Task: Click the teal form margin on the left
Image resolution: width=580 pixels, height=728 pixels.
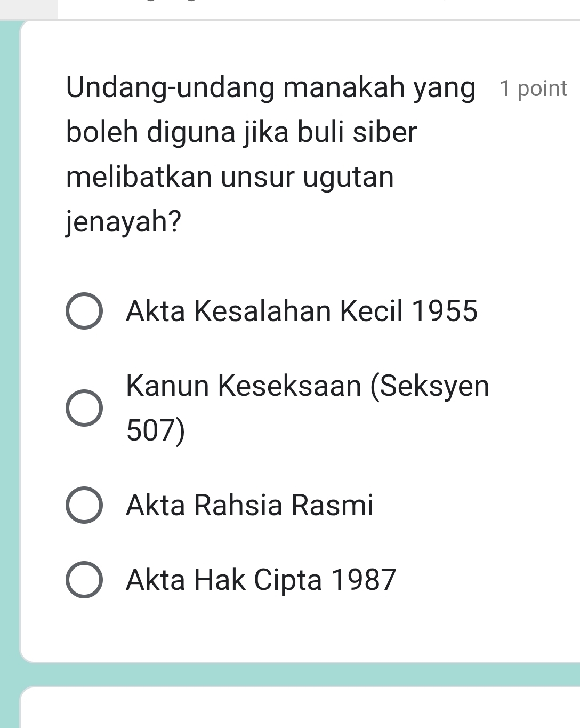Action: click(x=9, y=373)
